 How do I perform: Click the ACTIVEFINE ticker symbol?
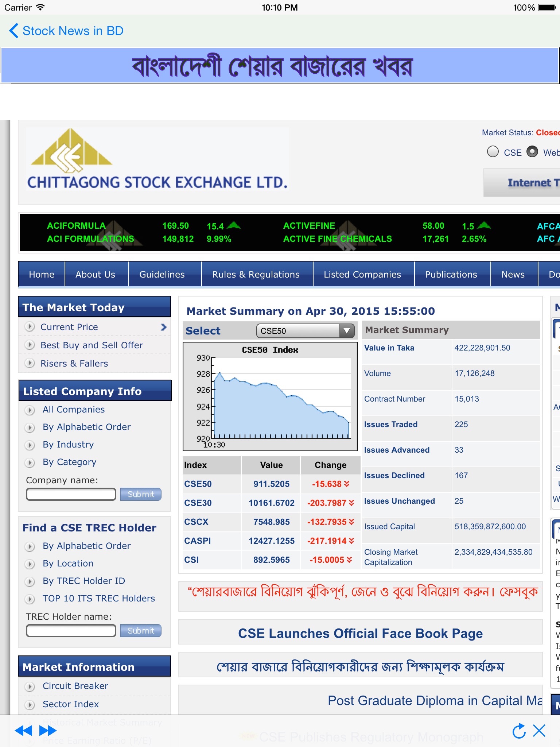tap(309, 226)
